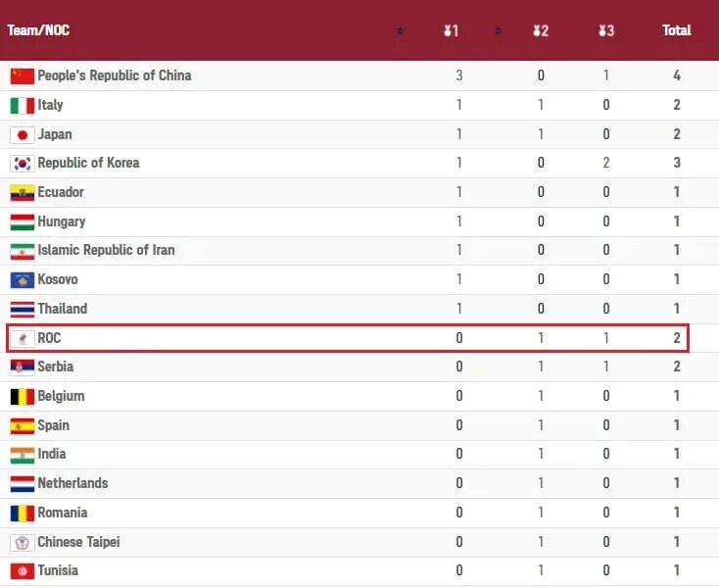Click the India flag icon
The image size is (719, 588).
coord(22,455)
